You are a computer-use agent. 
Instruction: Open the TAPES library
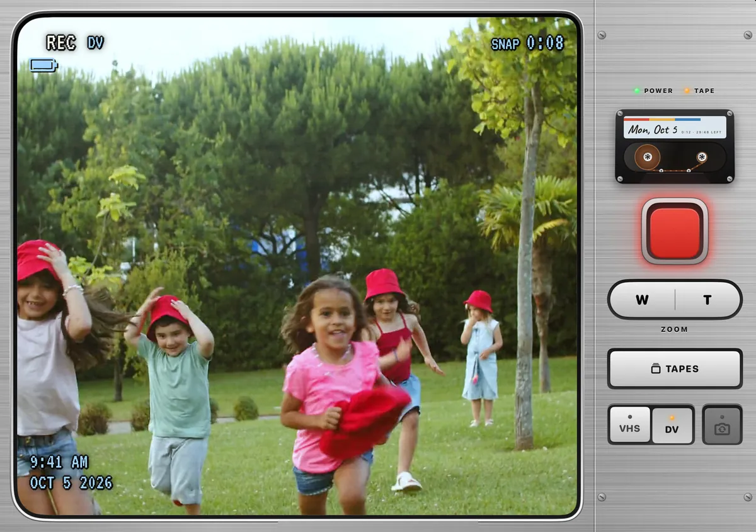[675, 369]
